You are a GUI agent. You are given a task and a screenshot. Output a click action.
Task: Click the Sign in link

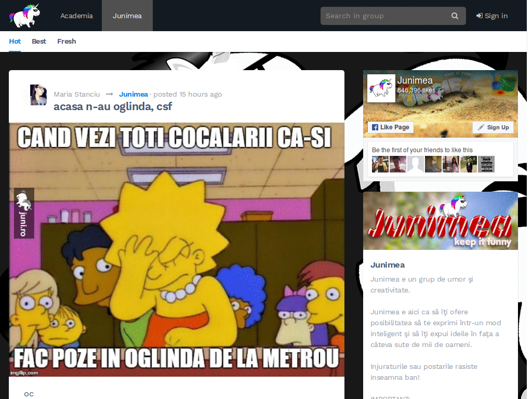491,16
